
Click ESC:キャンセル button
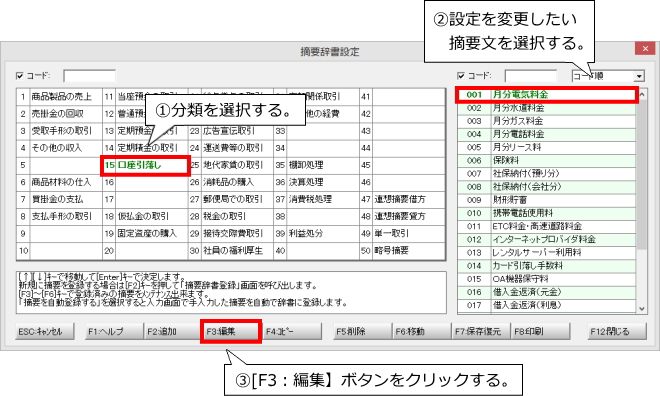(x=45, y=331)
